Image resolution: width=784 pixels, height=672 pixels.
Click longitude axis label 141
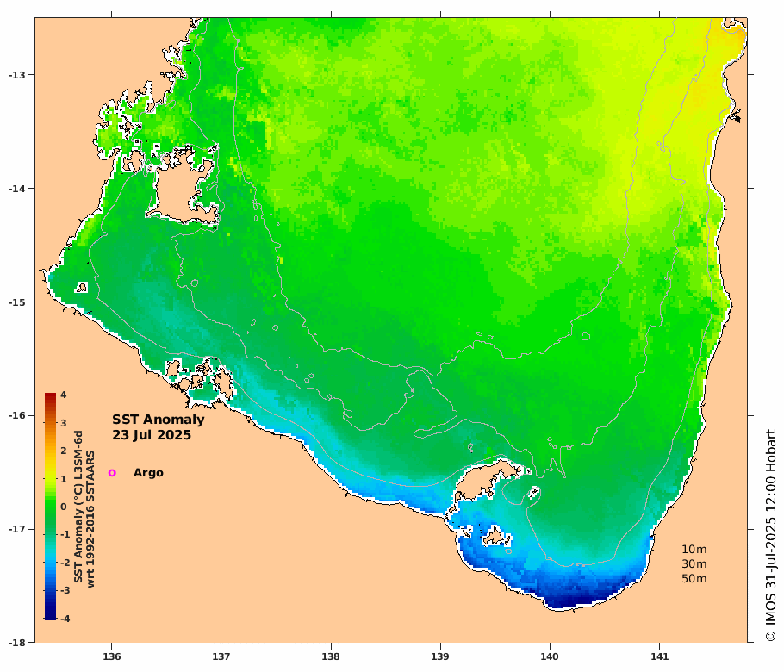[x=659, y=656]
